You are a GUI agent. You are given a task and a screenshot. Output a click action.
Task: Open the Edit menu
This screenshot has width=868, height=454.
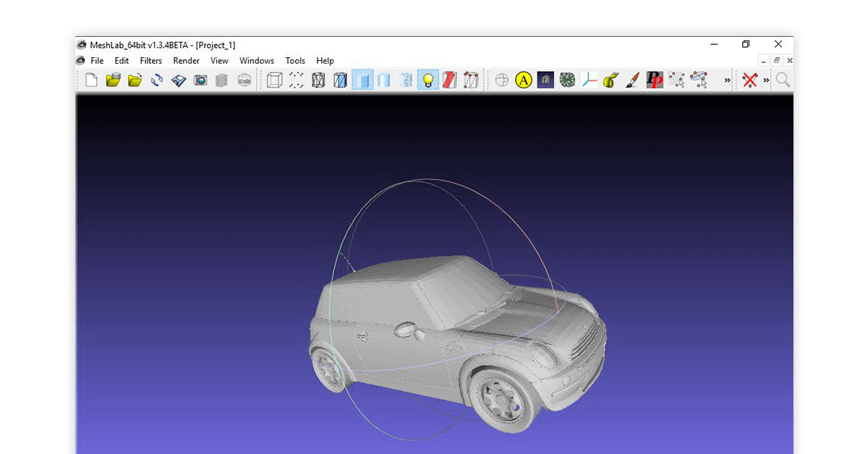122,61
